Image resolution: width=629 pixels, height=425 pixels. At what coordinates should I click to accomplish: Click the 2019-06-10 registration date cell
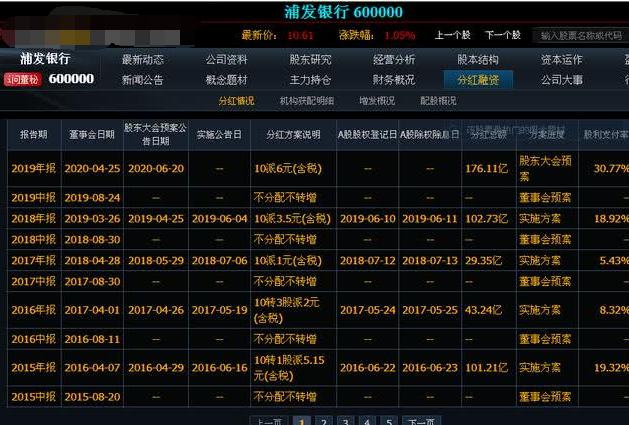[x=368, y=219]
